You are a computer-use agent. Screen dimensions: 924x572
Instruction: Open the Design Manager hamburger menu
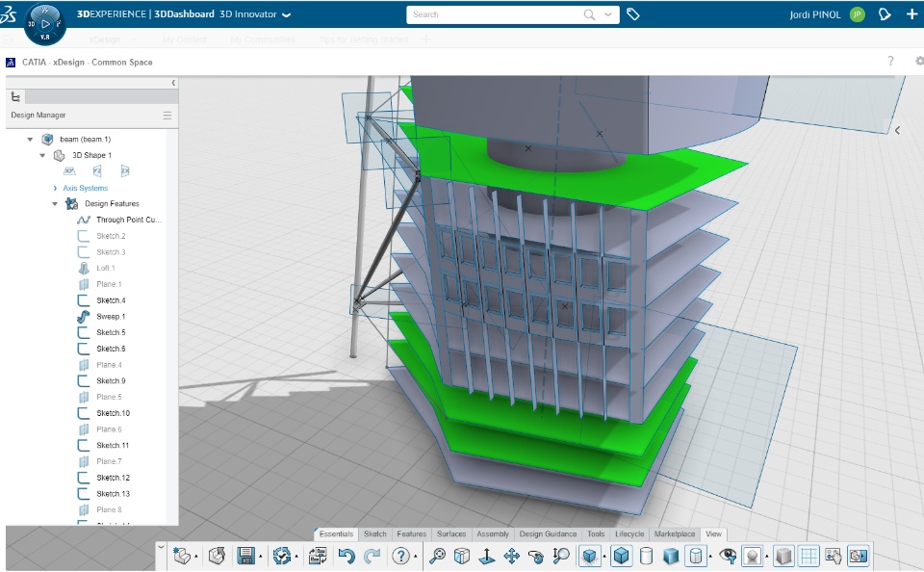[167, 116]
